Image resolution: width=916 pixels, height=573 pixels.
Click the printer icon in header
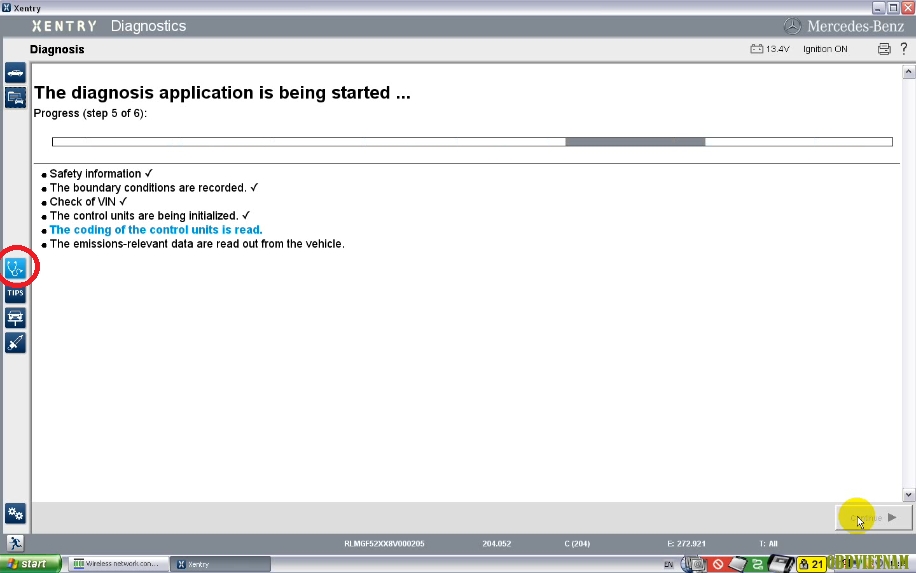(x=884, y=49)
